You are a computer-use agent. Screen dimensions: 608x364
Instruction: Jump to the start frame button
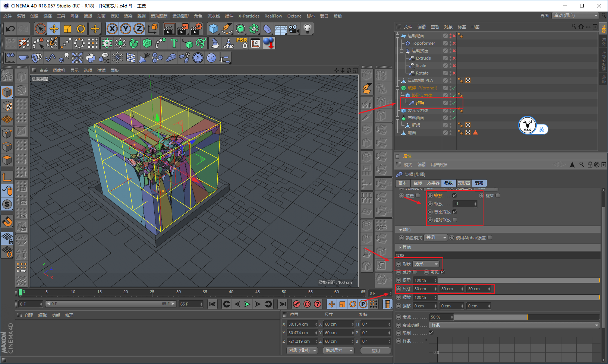(x=212, y=304)
